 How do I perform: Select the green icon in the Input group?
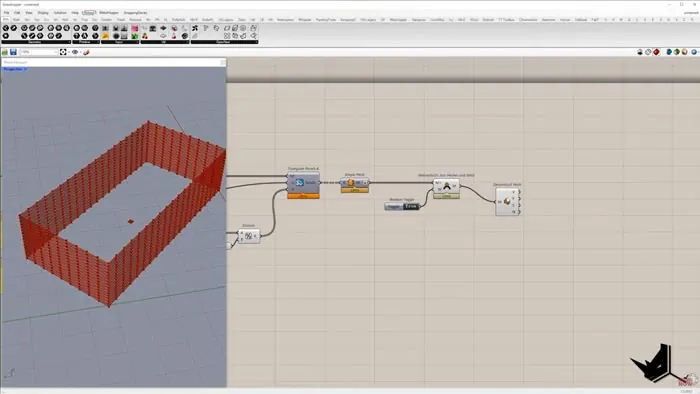coord(134,36)
